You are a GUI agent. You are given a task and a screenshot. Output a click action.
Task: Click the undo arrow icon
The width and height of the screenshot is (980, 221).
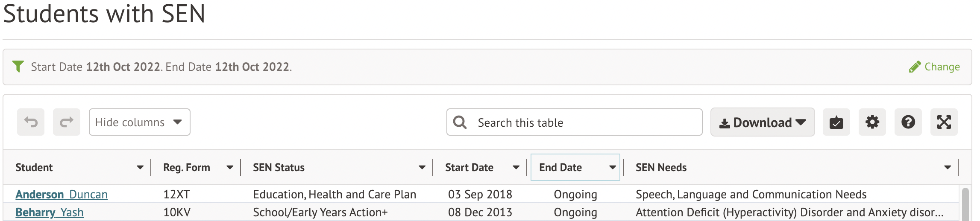coord(31,122)
